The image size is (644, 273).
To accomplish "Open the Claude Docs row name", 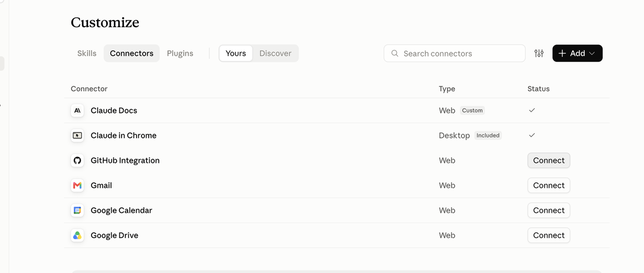I will (114, 111).
